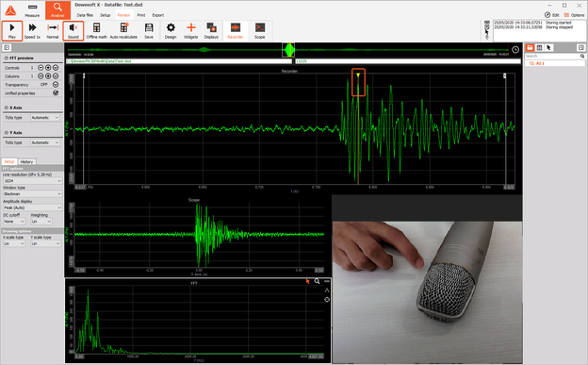
Task: Collapse the Y Axis section
Action: pos(6,133)
